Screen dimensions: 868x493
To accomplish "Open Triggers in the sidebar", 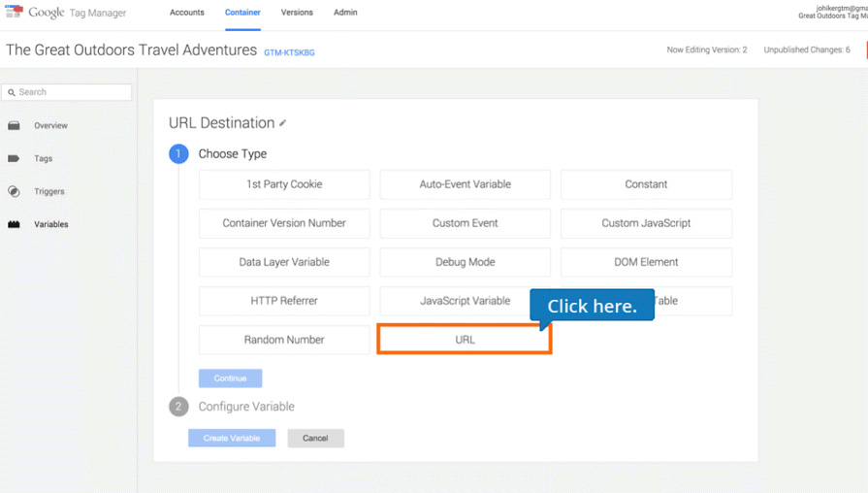I will 49,191.
